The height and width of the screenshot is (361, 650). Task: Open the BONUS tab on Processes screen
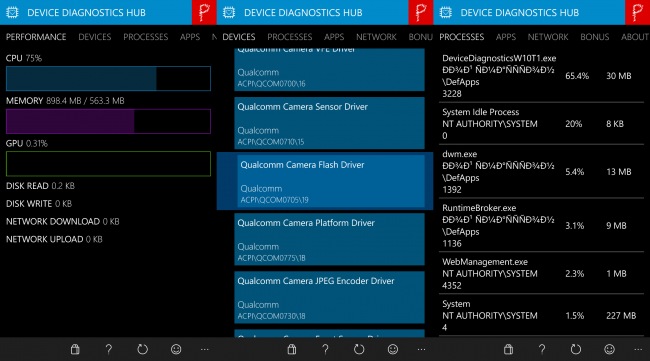pyautogui.click(x=595, y=37)
